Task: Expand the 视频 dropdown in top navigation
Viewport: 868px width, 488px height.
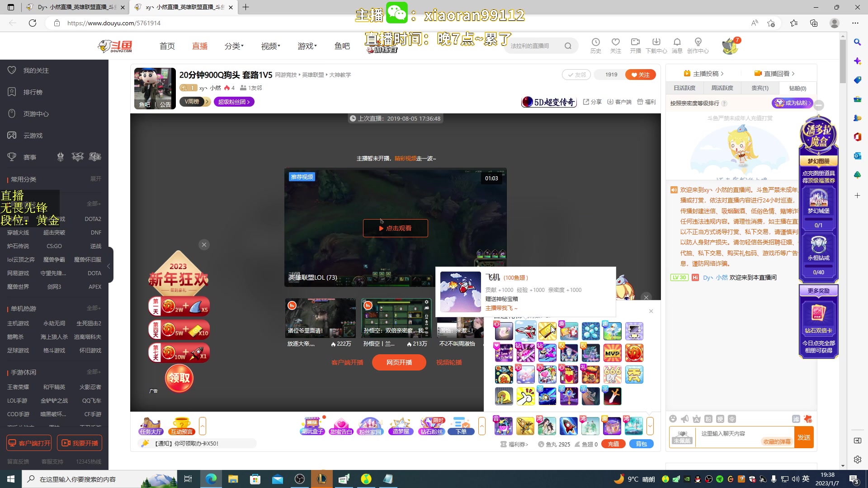Action: 271,46
